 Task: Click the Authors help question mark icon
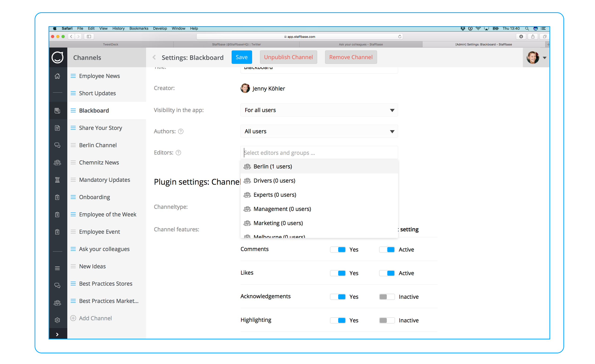181,132
